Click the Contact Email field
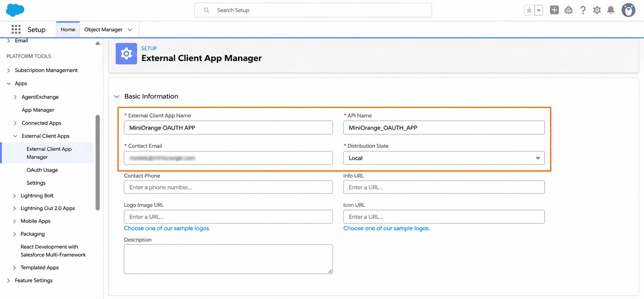This screenshot has height=299, width=644. pos(228,158)
